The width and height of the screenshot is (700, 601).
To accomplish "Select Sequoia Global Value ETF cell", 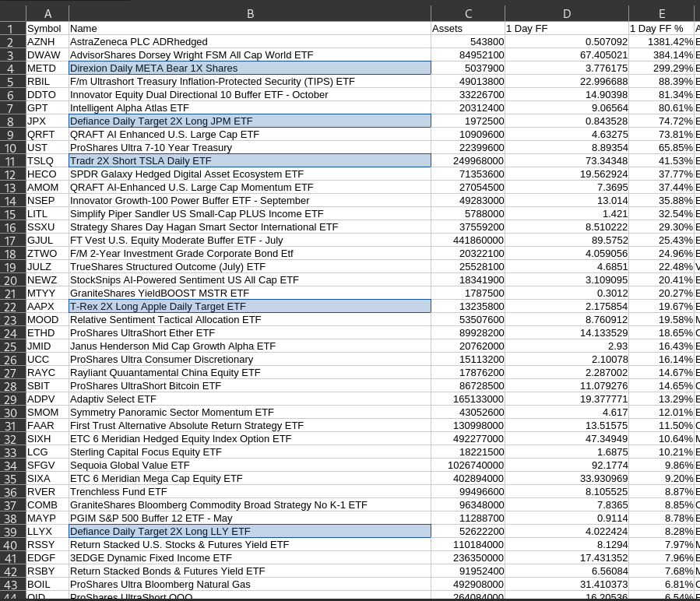I will (x=250, y=466).
